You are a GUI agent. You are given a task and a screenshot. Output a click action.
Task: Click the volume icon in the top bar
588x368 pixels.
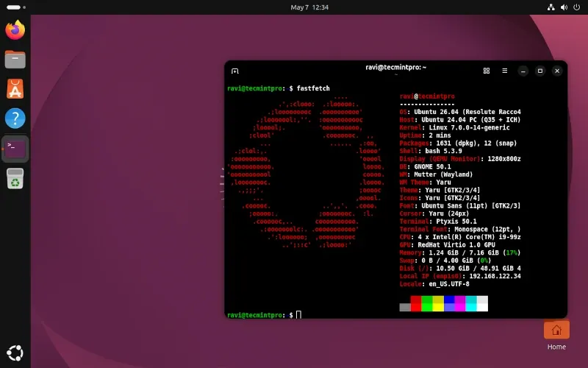(564, 7)
